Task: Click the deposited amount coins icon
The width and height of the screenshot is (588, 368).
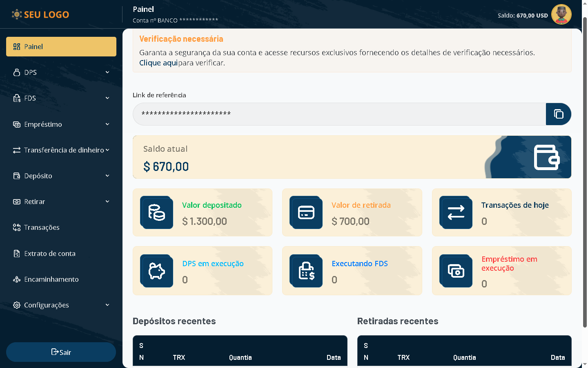Action: pyautogui.click(x=157, y=213)
